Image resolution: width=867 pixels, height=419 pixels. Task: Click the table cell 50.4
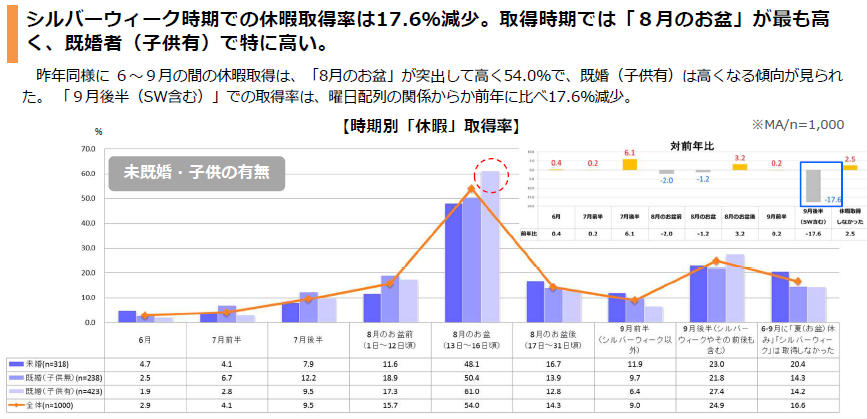[x=472, y=378]
